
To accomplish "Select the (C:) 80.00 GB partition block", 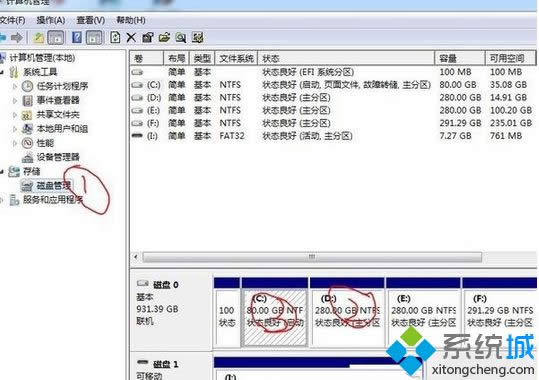I will [x=275, y=312].
